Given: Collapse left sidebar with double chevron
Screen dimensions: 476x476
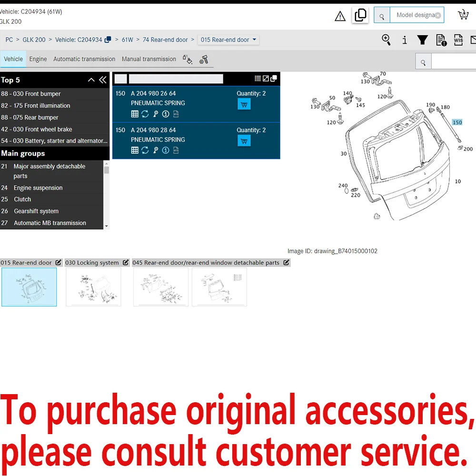Looking at the screenshot, I should point(103,80).
